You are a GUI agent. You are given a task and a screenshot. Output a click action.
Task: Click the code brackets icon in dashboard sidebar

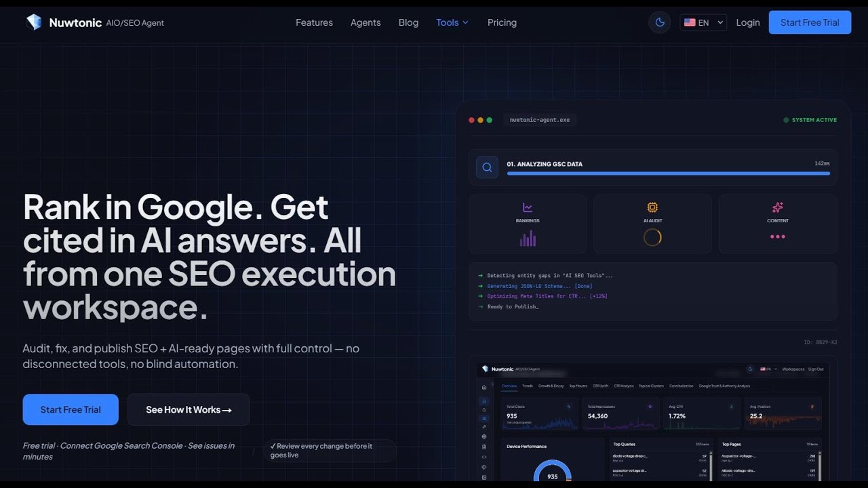[484, 457]
